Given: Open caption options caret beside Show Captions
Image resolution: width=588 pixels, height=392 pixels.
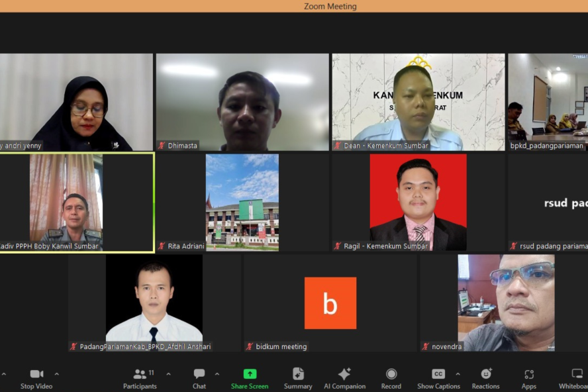Looking at the screenshot, I should (458, 374).
